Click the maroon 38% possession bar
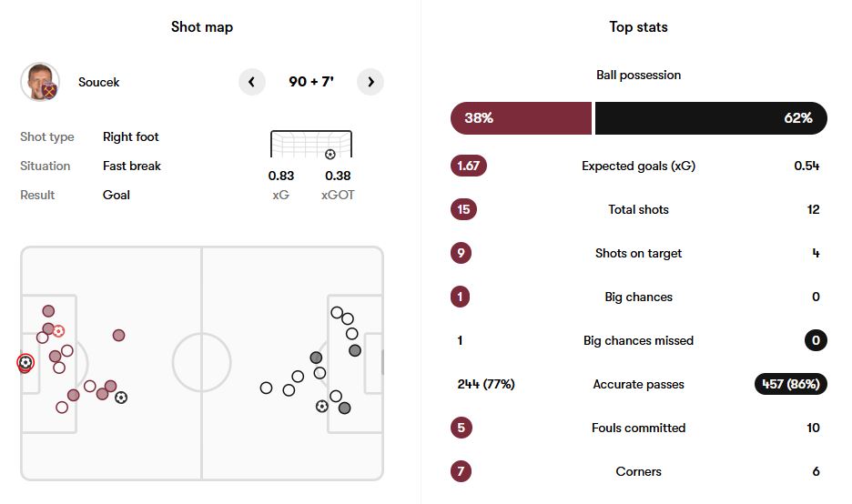 (521, 118)
